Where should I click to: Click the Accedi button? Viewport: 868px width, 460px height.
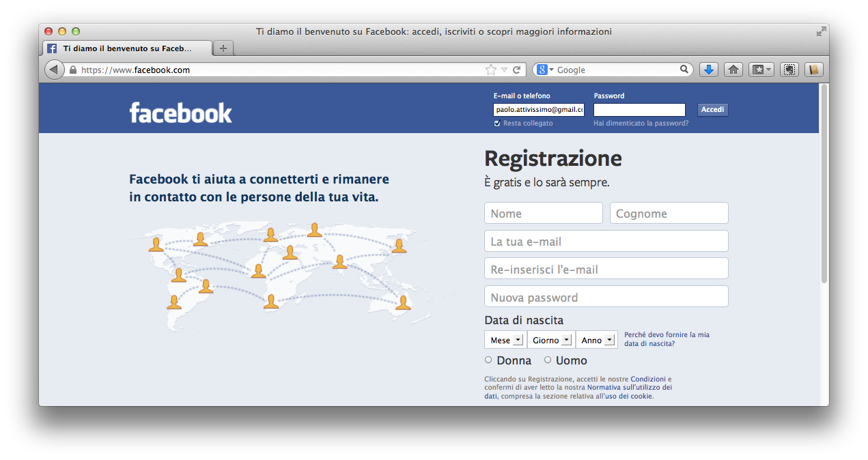coord(713,109)
